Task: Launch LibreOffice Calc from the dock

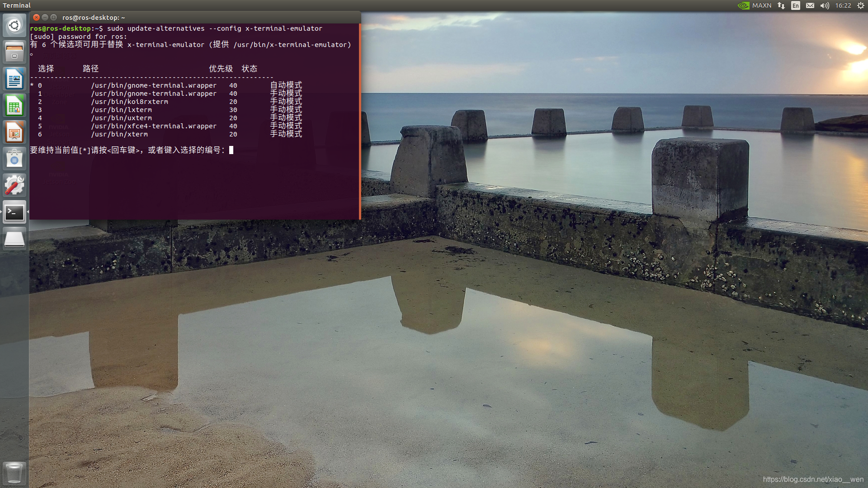Action: (x=14, y=106)
